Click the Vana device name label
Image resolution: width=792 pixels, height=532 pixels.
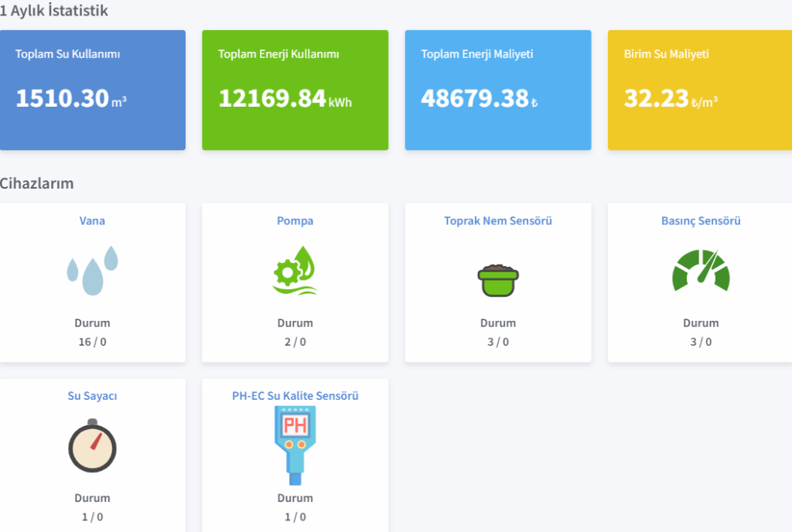click(x=92, y=220)
